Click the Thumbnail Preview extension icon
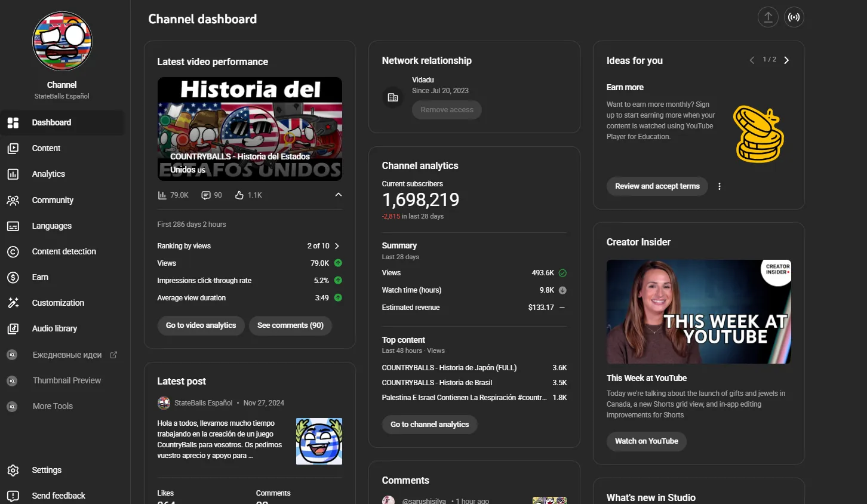Image resolution: width=867 pixels, height=504 pixels. click(x=12, y=380)
